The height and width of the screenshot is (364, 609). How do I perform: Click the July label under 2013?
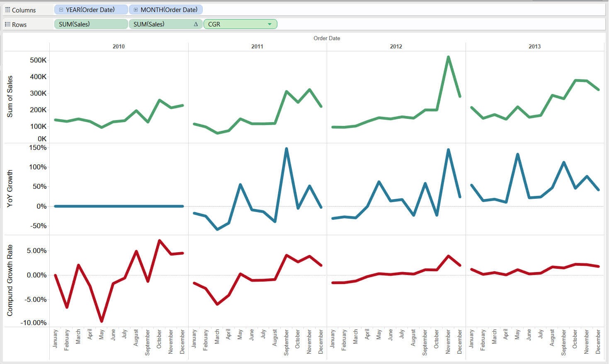pos(541,334)
